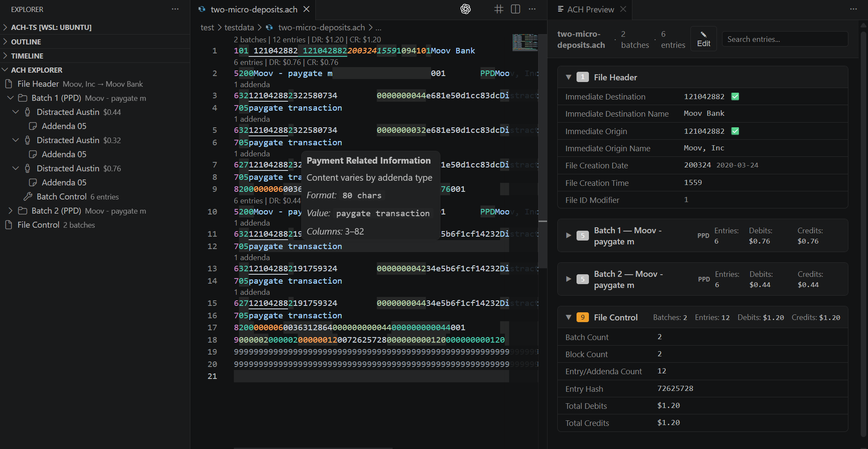
Task: Close the two-micro-deposits.ach editor tab
Action: [x=306, y=9]
